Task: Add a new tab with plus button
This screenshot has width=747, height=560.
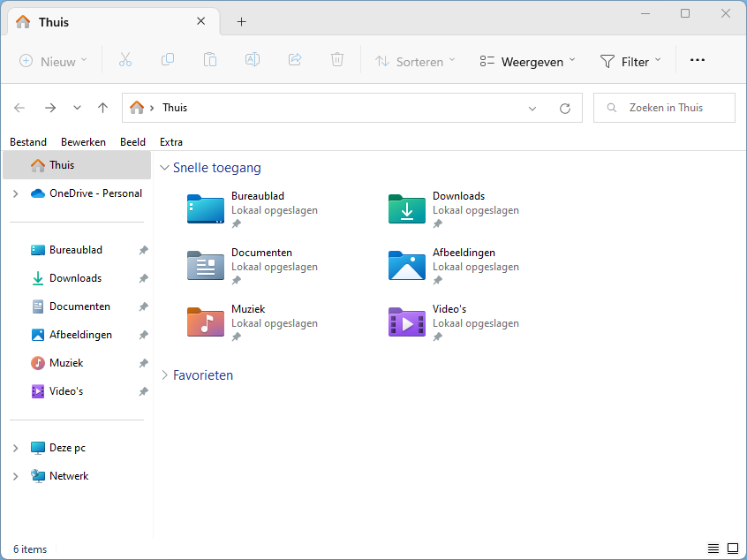Action: pyautogui.click(x=241, y=21)
